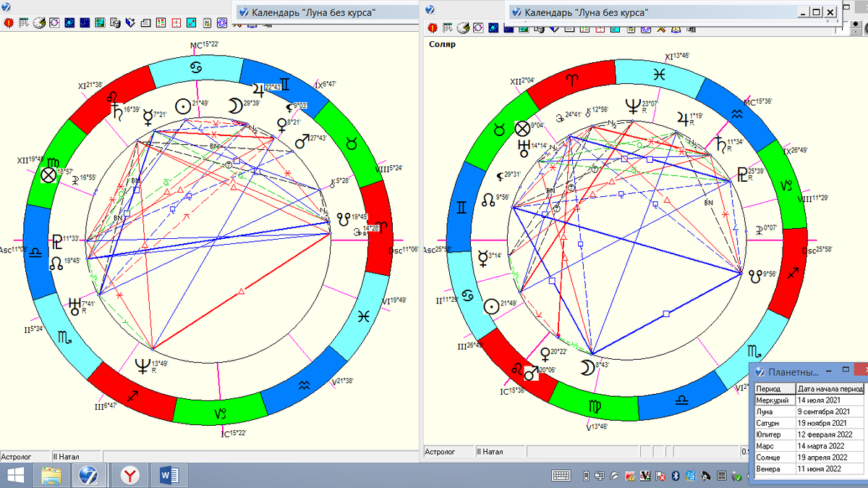Click 'Астролог' in right status bar
This screenshot has height=488, width=868.
tap(448, 452)
